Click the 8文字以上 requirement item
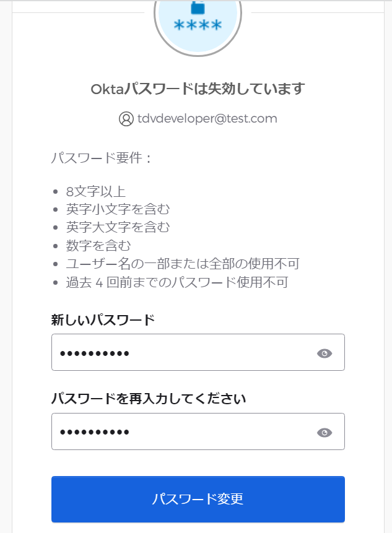 [x=96, y=192]
